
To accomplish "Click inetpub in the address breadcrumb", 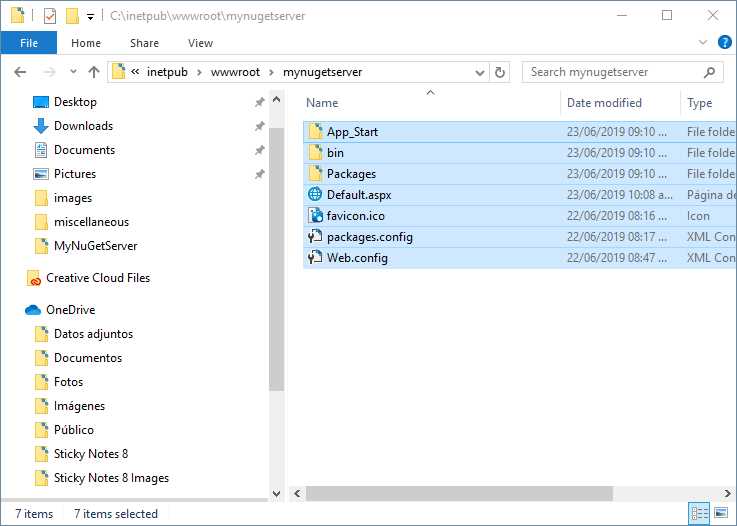I will coord(167,72).
